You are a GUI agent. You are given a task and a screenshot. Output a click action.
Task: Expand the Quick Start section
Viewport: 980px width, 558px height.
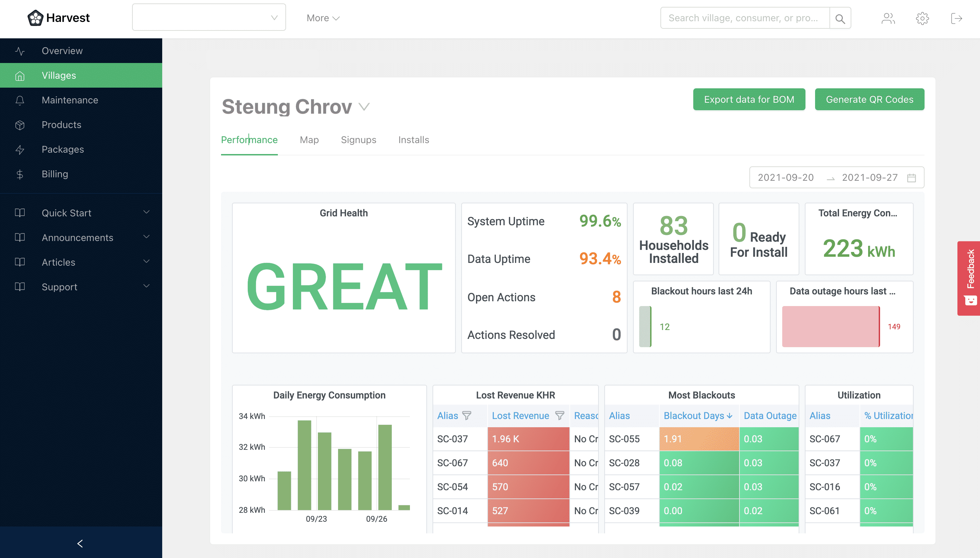pos(146,213)
